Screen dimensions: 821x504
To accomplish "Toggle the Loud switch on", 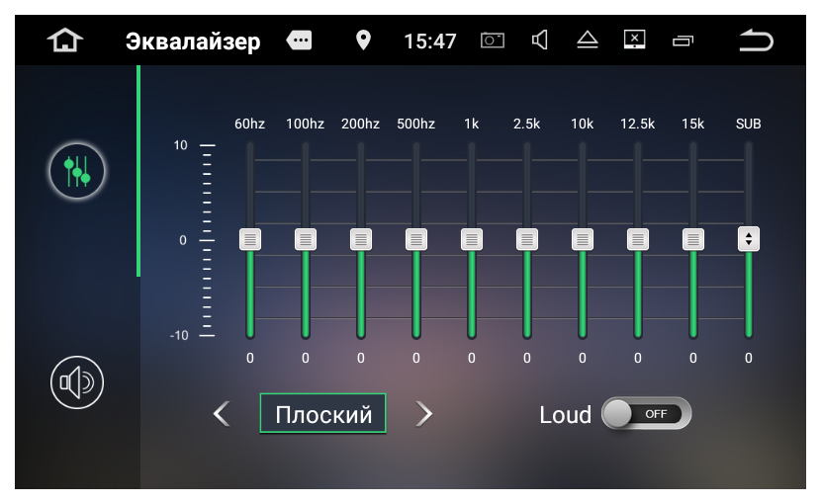I will pyautogui.click(x=646, y=414).
